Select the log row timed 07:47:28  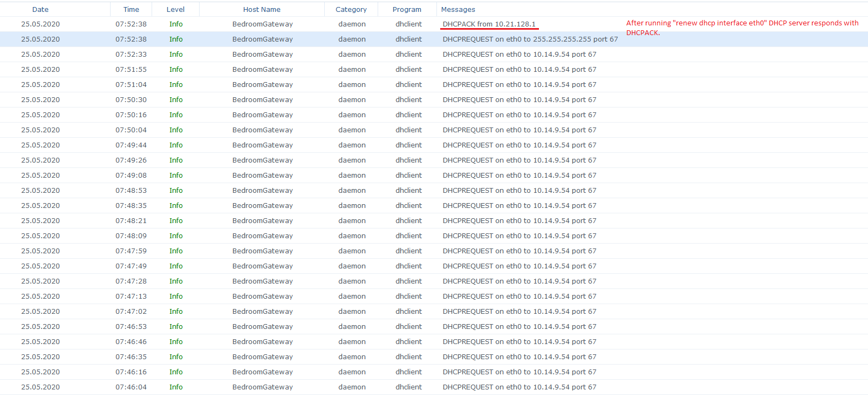click(434, 281)
